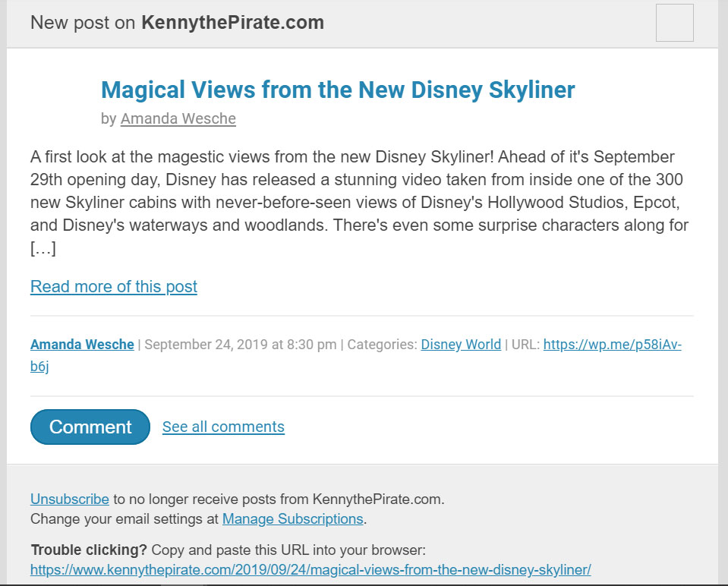Image resolution: width=728 pixels, height=586 pixels.
Task: Open the 'Magical Views from the New Disney Skyliner' title link
Action: coord(338,90)
